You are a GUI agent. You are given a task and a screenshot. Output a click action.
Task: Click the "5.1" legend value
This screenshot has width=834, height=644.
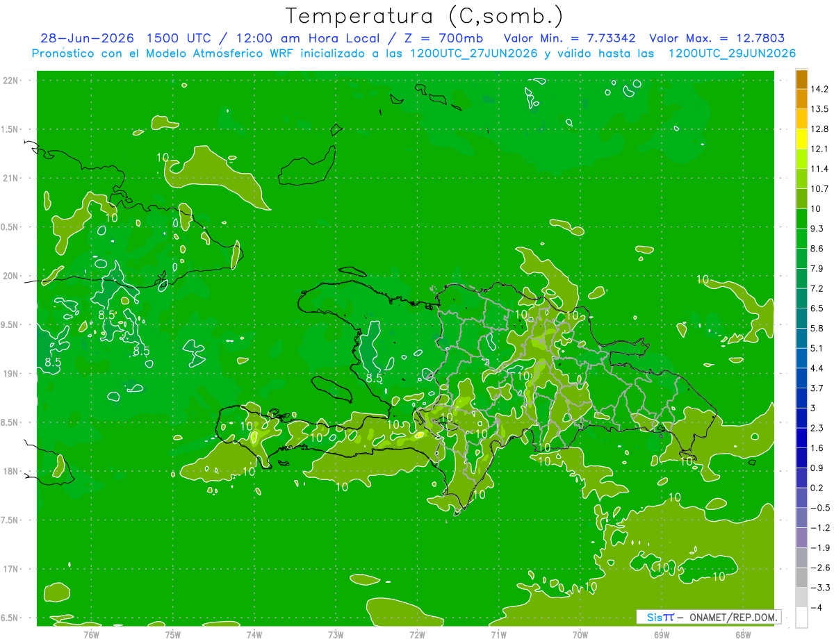point(817,348)
